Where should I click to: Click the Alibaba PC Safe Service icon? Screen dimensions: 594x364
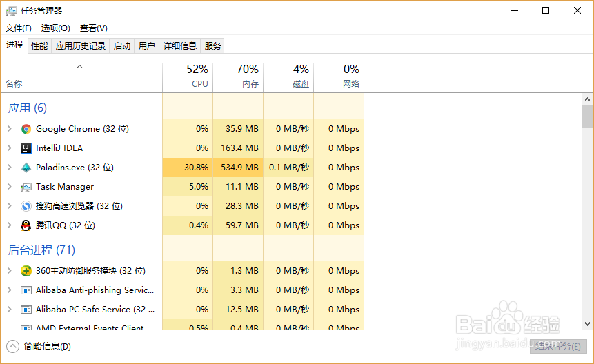click(x=26, y=310)
